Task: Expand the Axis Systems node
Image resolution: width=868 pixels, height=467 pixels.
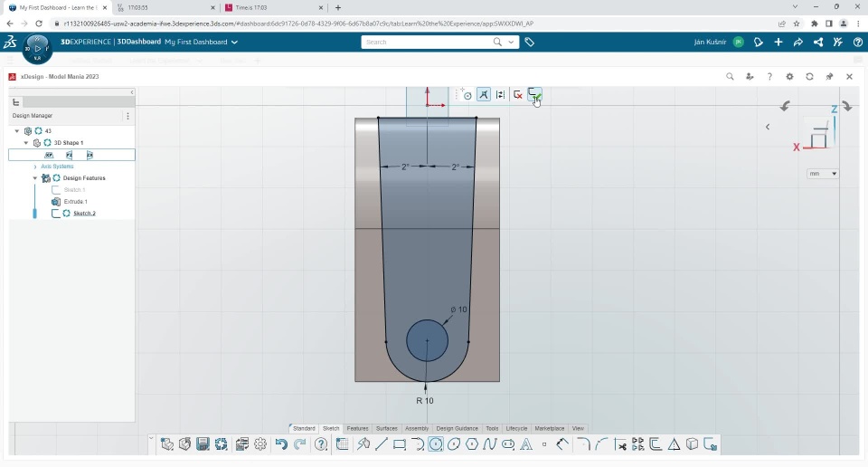Action: (x=35, y=167)
